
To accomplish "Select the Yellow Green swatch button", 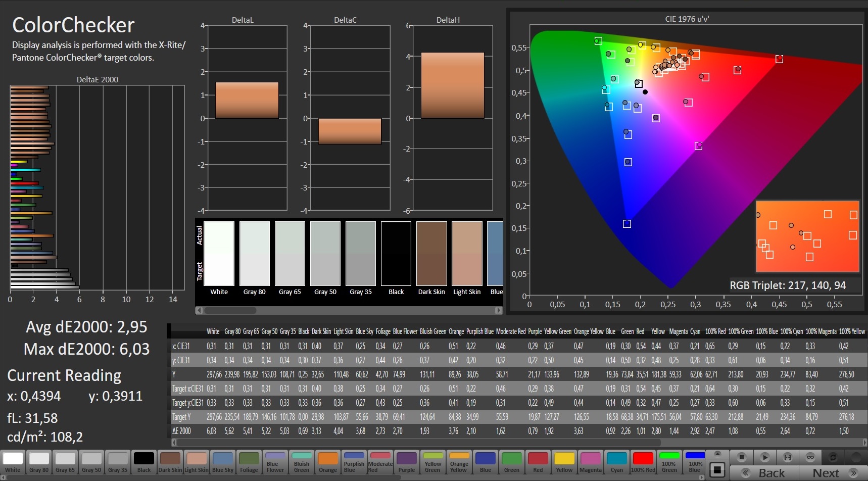I will (433, 462).
